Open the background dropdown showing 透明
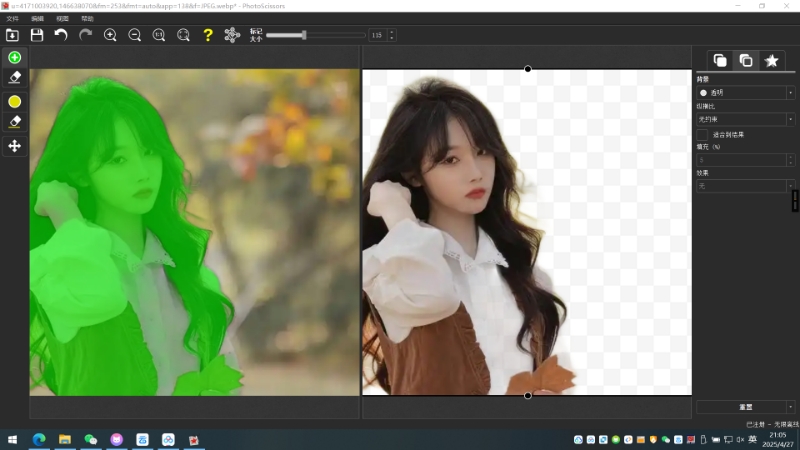The image size is (800, 450). [745, 93]
